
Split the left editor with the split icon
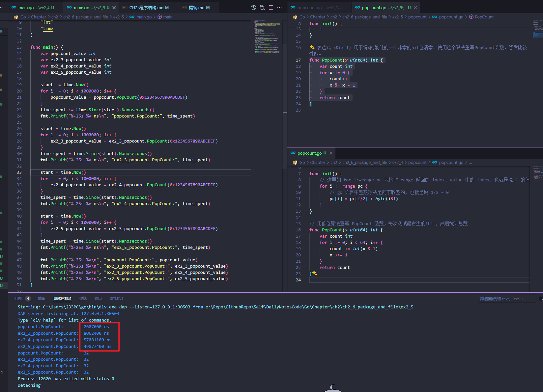point(271,8)
